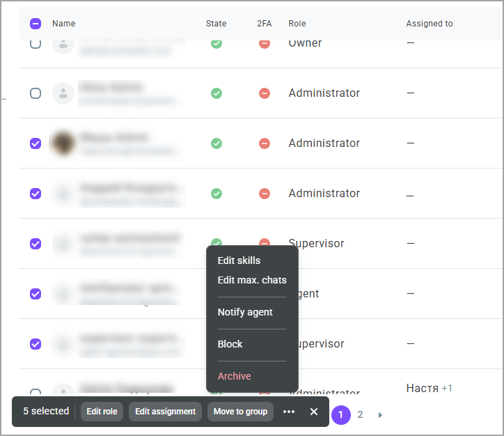Select Notify agent in the popup menu

245,312
